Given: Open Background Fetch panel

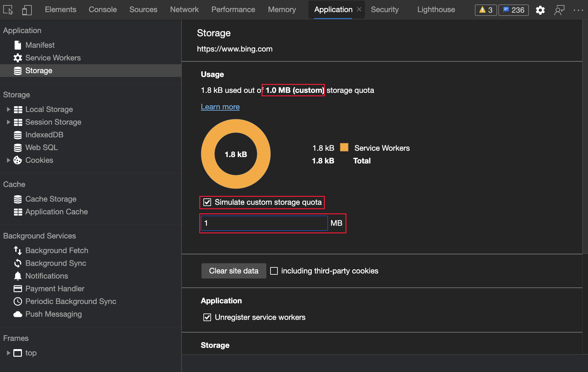Looking at the screenshot, I should 57,250.
